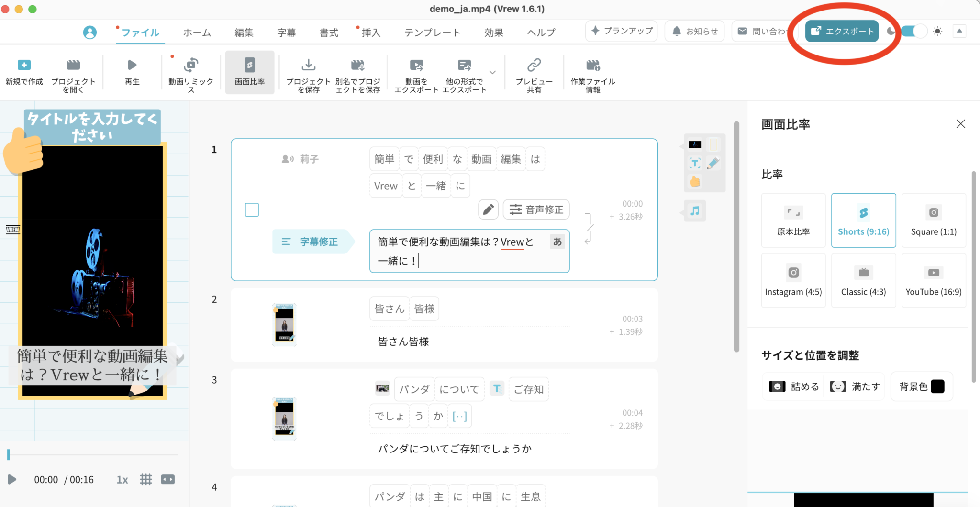This screenshot has height=507, width=980.
Task: Click the T text marker in clip 3
Action: (x=497, y=388)
